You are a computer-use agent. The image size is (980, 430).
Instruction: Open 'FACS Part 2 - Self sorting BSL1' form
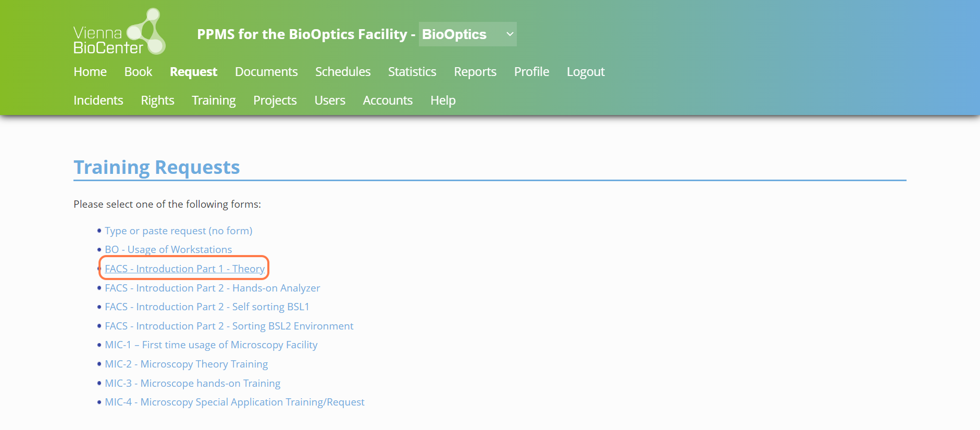click(x=207, y=307)
